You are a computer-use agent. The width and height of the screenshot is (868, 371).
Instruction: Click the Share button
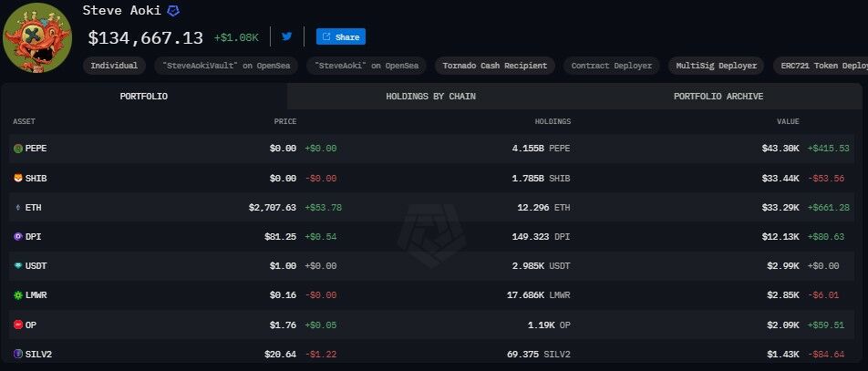point(340,36)
